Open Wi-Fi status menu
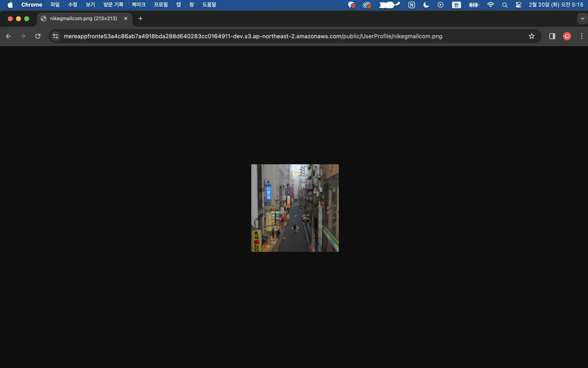The height and width of the screenshot is (368, 588). 490,5
